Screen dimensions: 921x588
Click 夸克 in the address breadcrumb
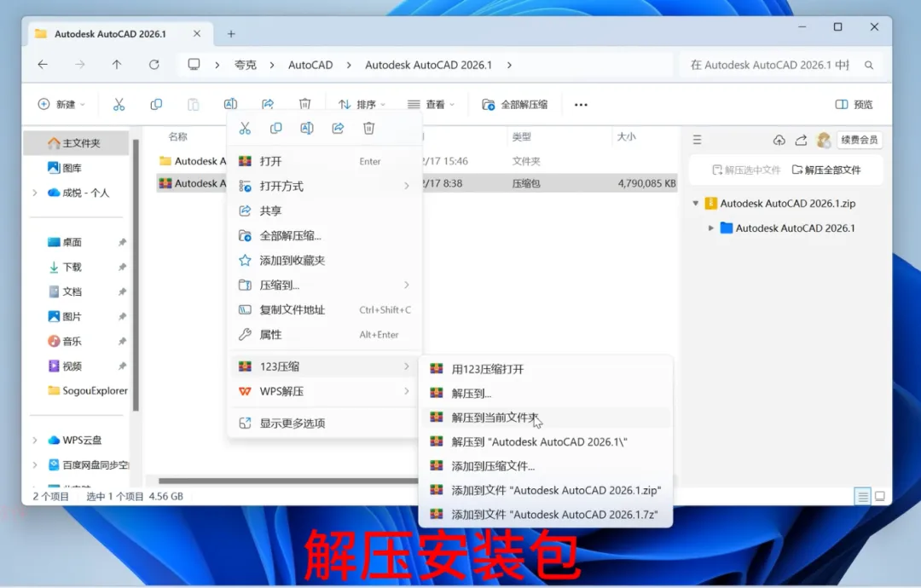pyautogui.click(x=246, y=65)
